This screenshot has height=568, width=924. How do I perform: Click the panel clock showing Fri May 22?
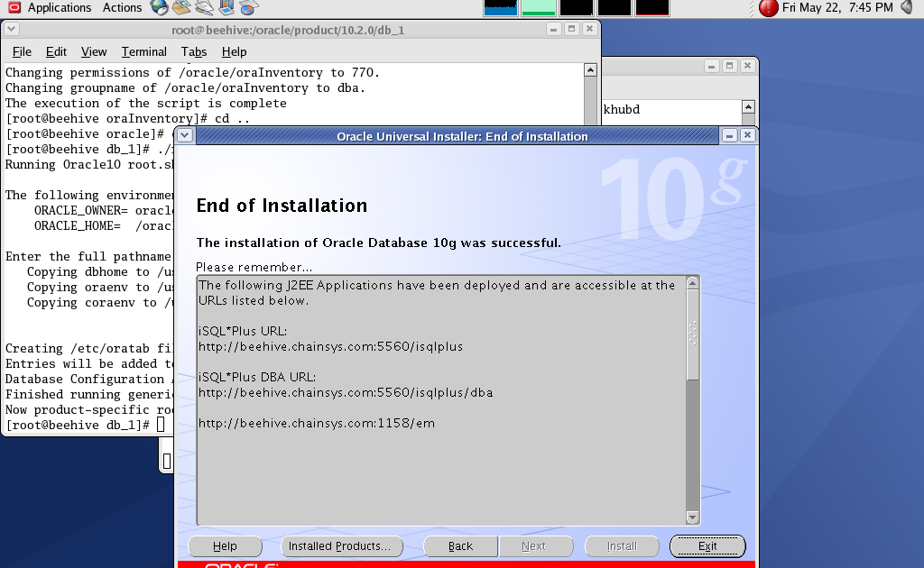[837, 7]
